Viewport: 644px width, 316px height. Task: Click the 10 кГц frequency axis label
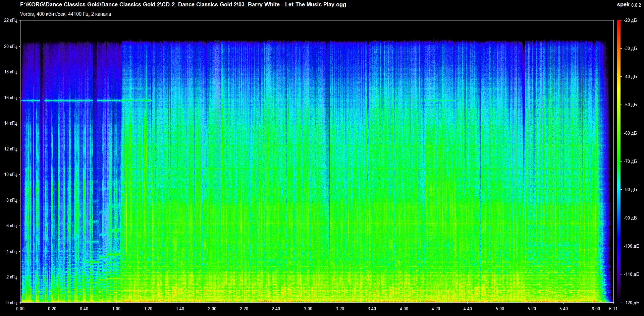pos(10,174)
